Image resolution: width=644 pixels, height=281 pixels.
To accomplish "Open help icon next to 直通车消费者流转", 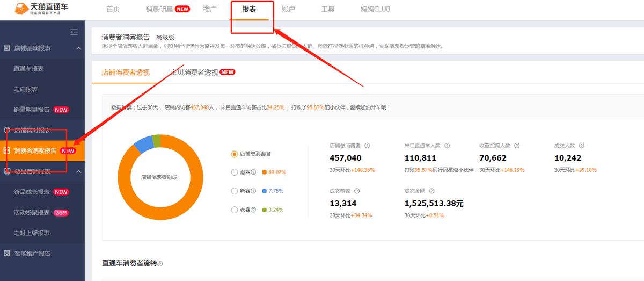I will pyautogui.click(x=160, y=264).
